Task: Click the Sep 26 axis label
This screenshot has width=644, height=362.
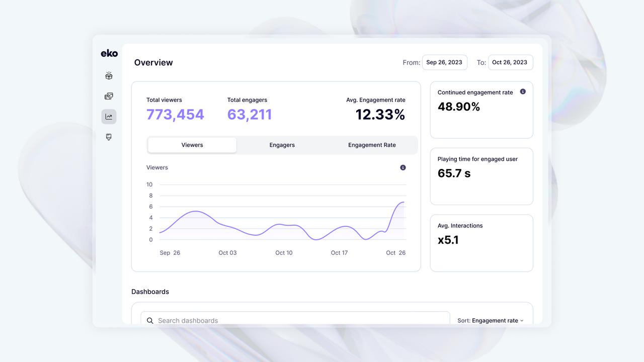Action: (x=170, y=253)
